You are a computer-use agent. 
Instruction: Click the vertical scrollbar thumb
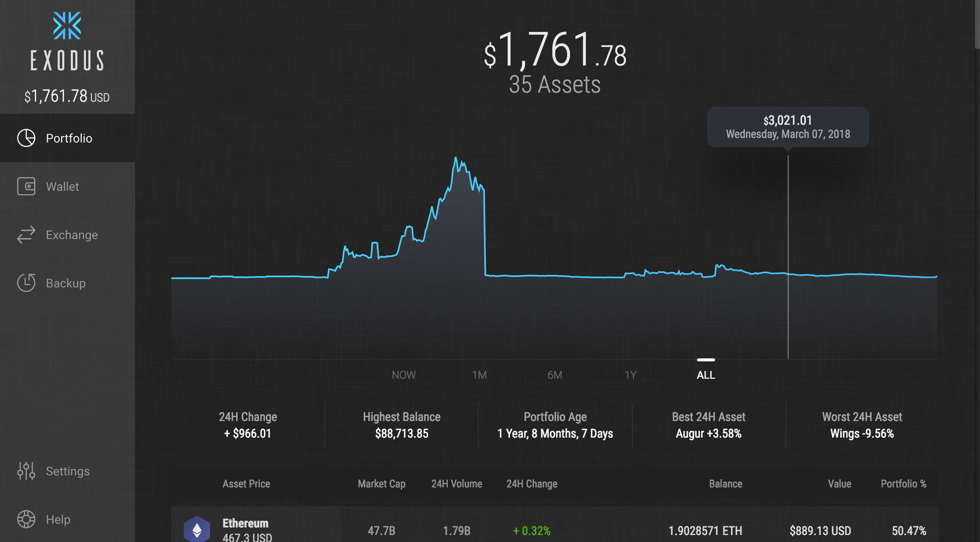point(977,24)
